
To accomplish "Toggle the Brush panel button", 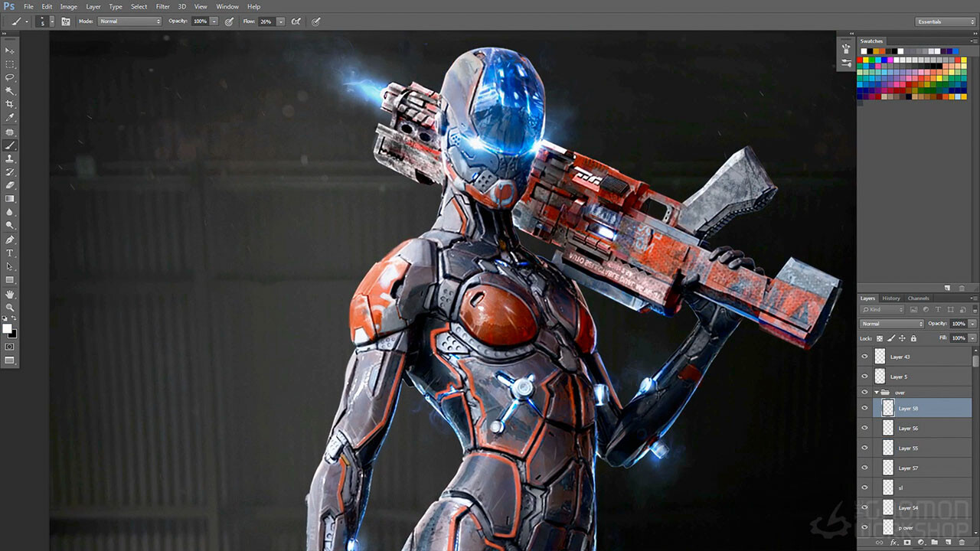I will pyautogui.click(x=66, y=21).
